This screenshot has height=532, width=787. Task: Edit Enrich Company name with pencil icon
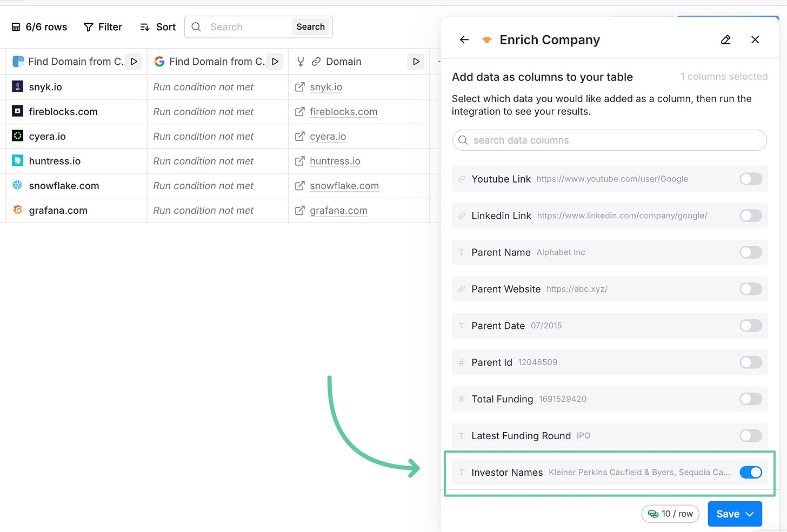pos(726,39)
